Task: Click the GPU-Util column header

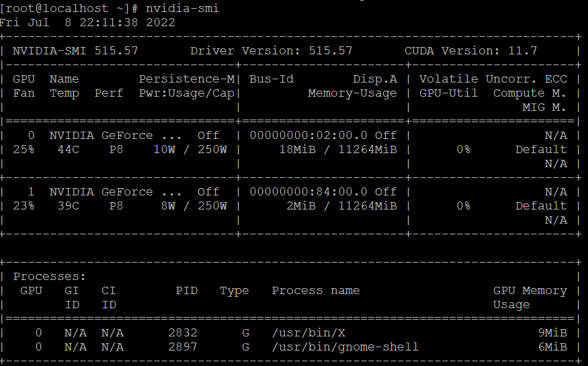Action: pos(448,93)
